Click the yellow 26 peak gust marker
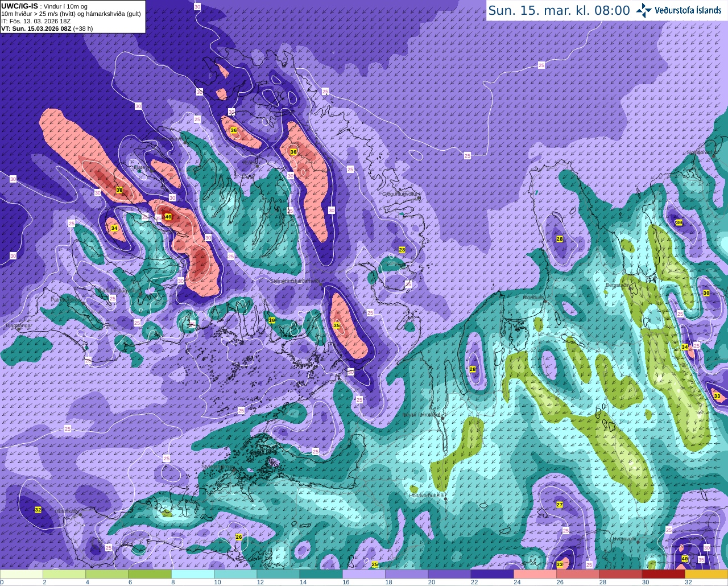This screenshot has height=586, width=728. tap(239, 537)
